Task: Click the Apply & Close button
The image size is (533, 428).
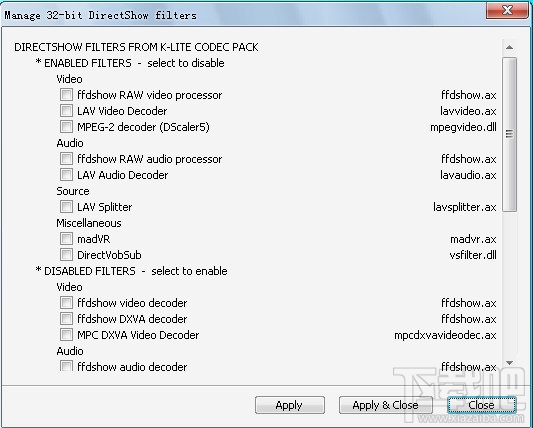Action: [x=385, y=405]
